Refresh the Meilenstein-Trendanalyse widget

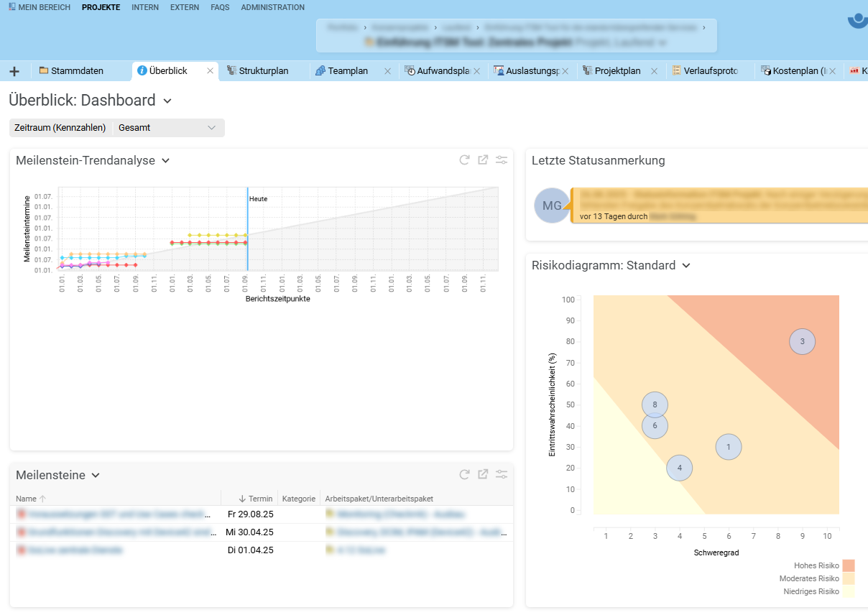pos(465,160)
